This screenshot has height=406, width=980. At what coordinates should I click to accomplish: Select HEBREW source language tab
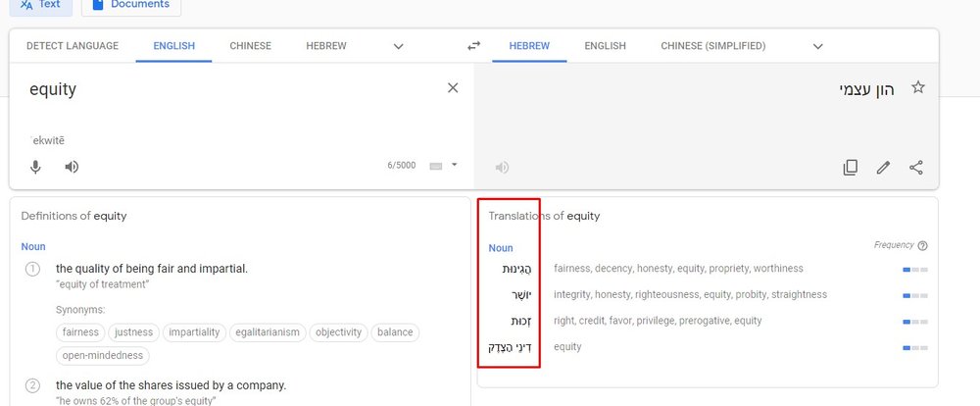pyautogui.click(x=326, y=46)
